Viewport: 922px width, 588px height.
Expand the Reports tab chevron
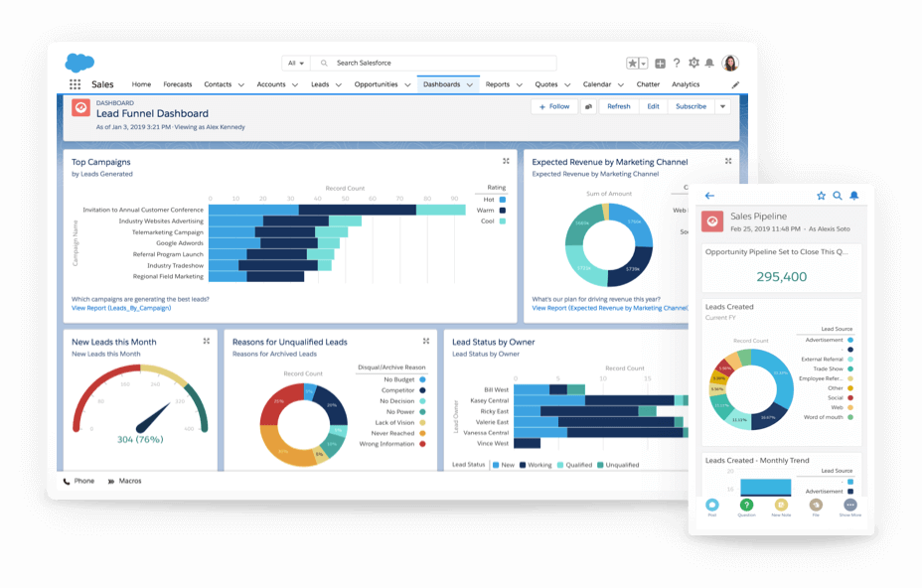520,84
